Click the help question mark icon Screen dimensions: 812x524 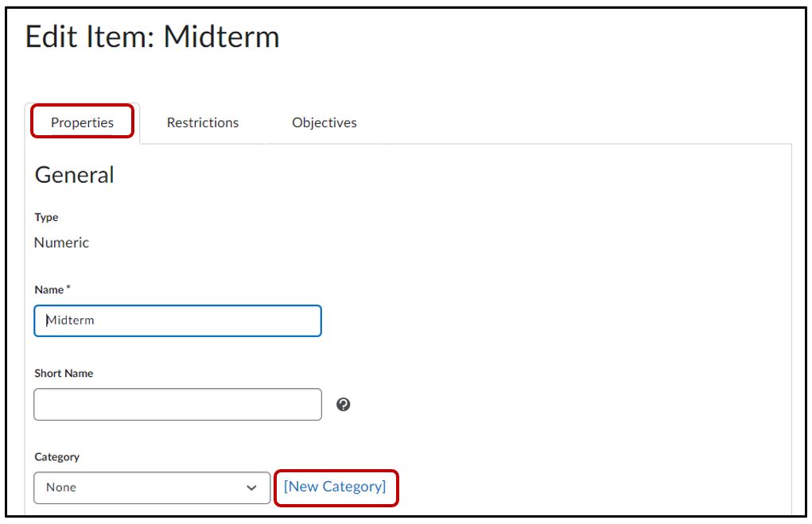tap(344, 405)
